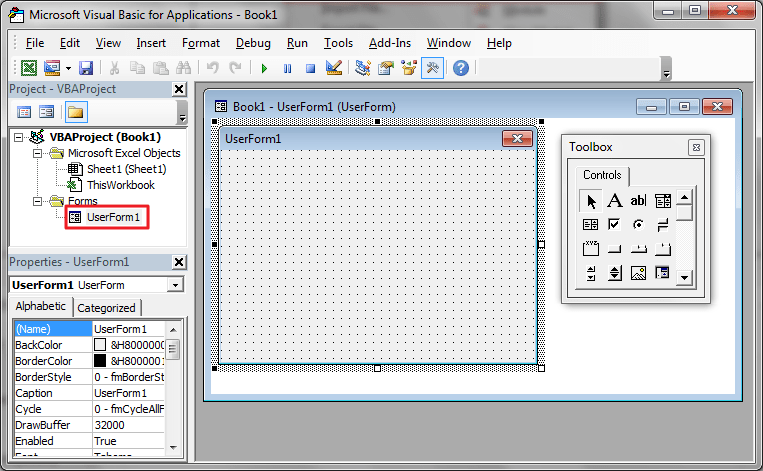Open the File menu
The width and height of the screenshot is (763, 471).
35,43
